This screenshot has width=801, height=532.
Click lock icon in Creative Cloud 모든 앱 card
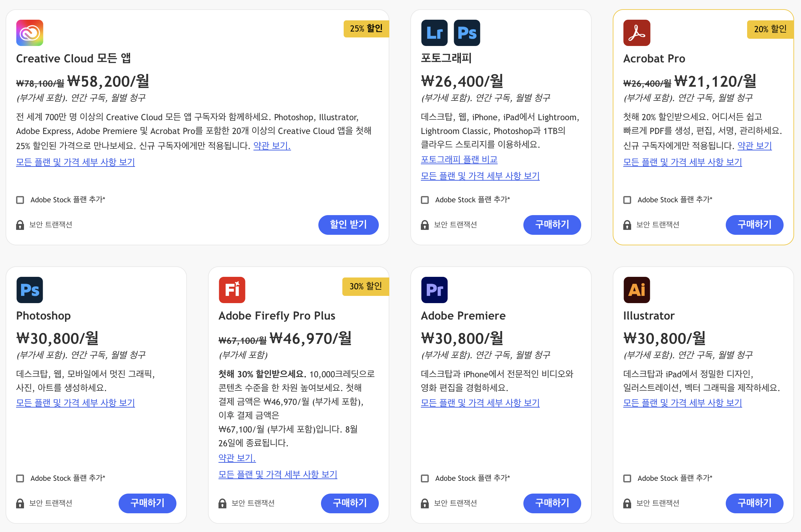point(20,225)
